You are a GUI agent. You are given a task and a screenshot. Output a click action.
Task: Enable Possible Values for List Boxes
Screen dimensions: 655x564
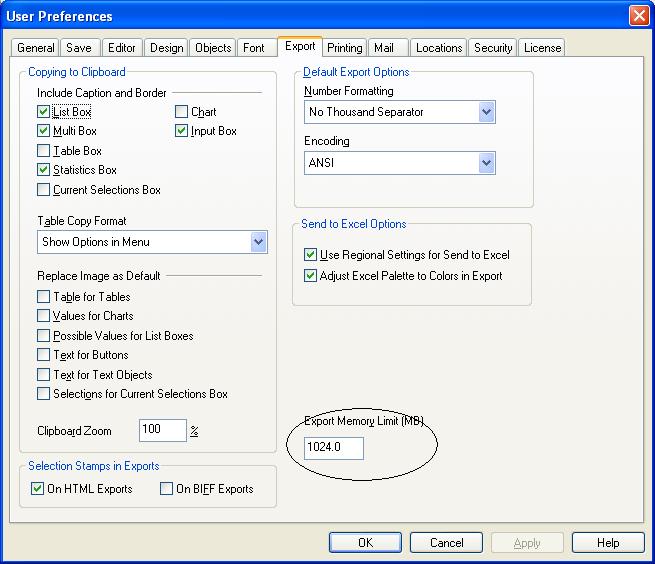click(43, 335)
